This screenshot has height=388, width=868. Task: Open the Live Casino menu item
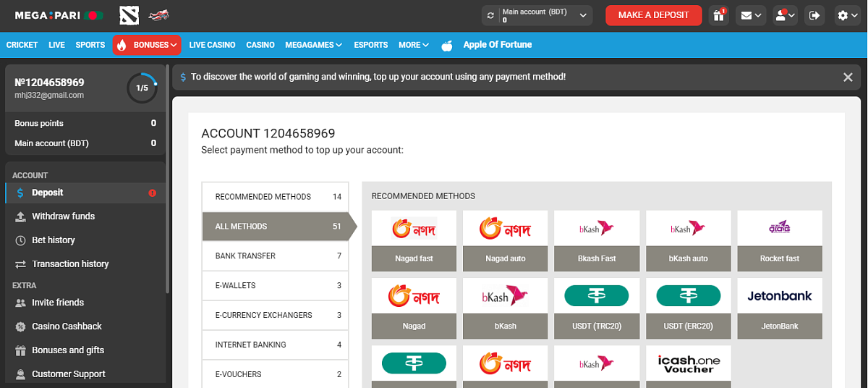coord(212,45)
